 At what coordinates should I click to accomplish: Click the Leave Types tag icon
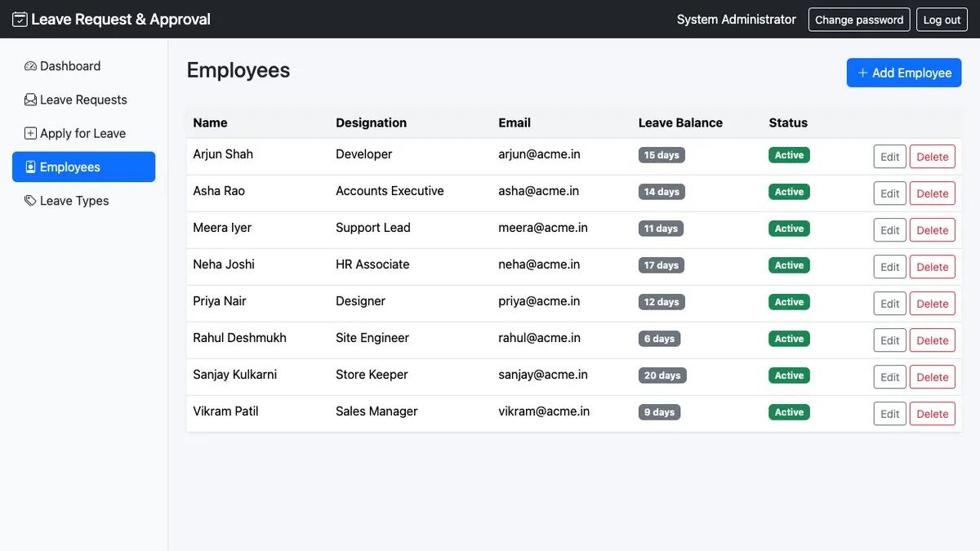click(30, 200)
